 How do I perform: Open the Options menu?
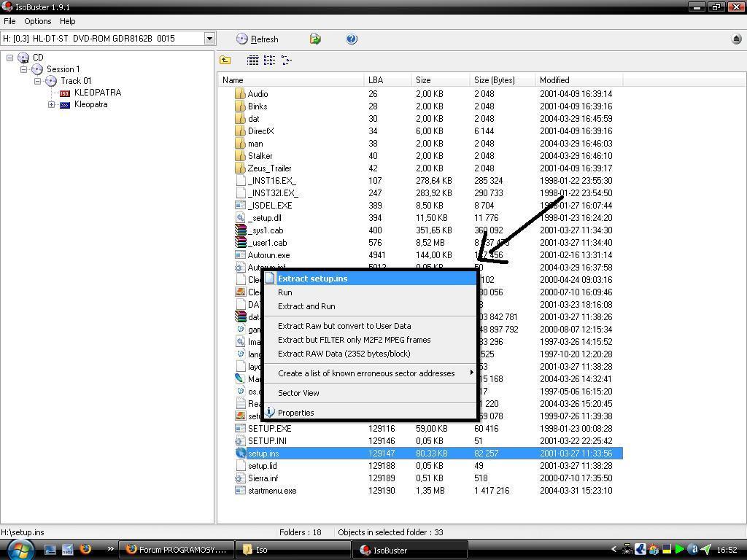[38, 21]
